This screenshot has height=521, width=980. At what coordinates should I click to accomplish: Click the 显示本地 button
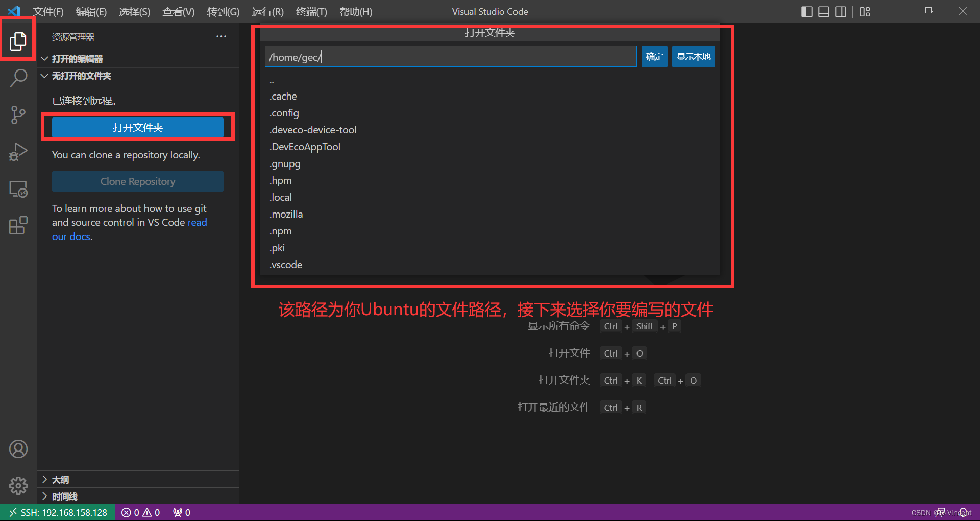click(694, 57)
